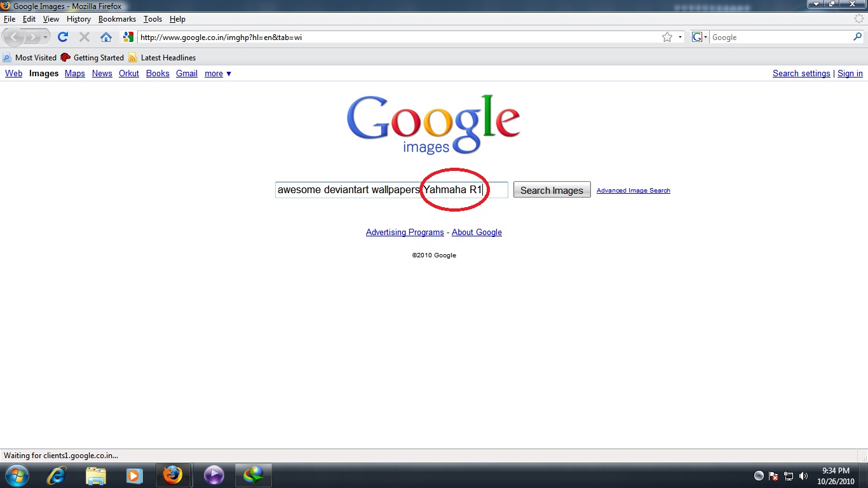Click the network tray icon

pos(789,476)
